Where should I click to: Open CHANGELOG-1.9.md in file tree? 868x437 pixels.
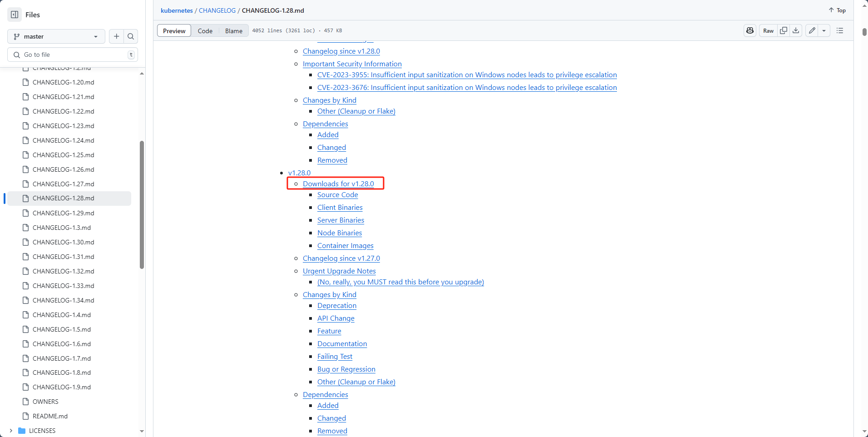pyautogui.click(x=62, y=387)
